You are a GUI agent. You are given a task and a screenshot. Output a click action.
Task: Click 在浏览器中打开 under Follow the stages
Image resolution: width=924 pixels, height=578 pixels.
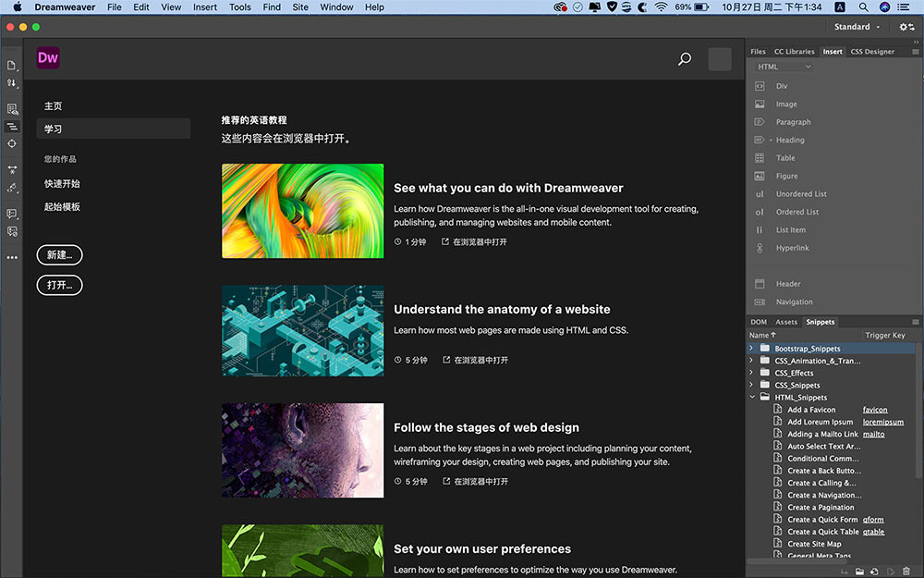point(476,481)
